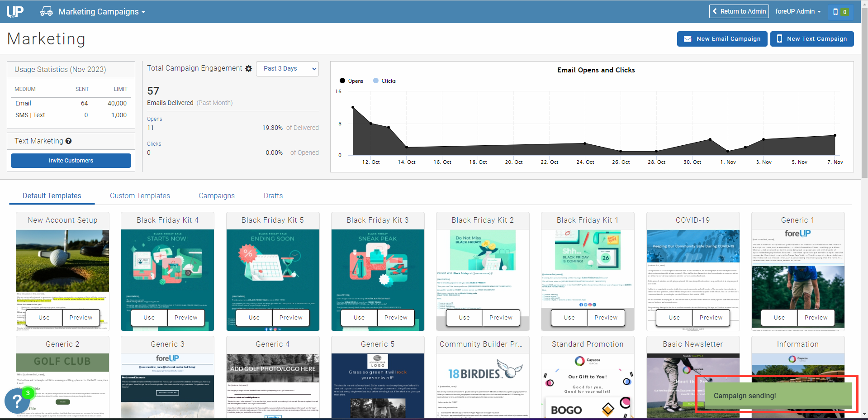
Task: Click the Community Builder 18Birdies thumbnail
Action: point(483,386)
